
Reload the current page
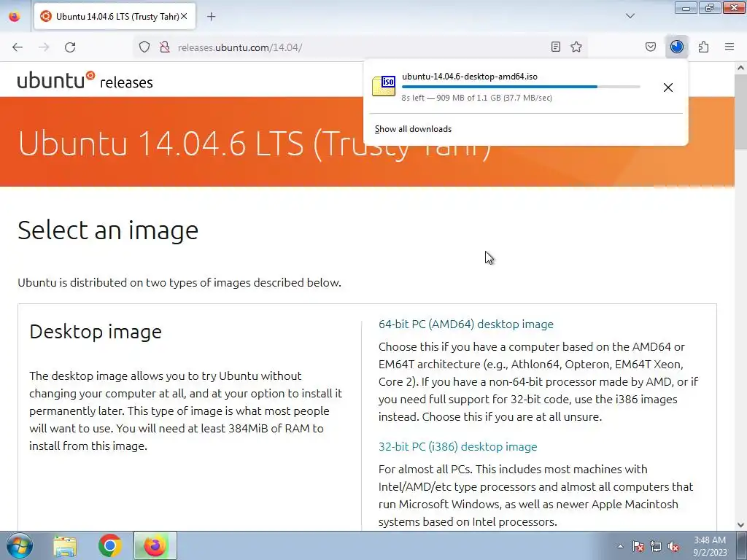click(70, 47)
